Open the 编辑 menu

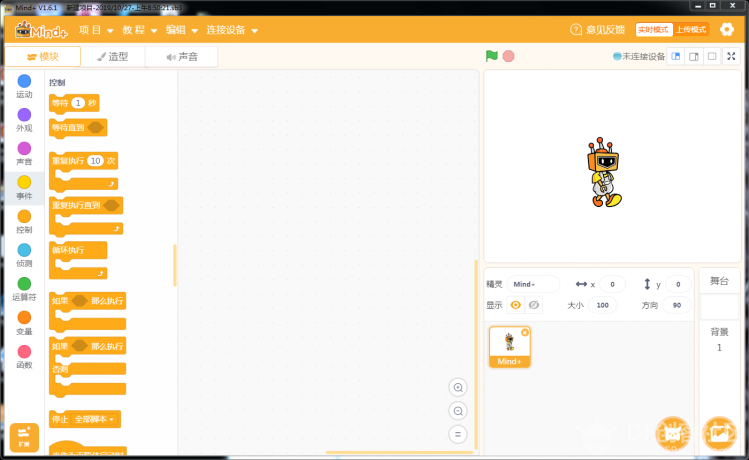pos(182,30)
